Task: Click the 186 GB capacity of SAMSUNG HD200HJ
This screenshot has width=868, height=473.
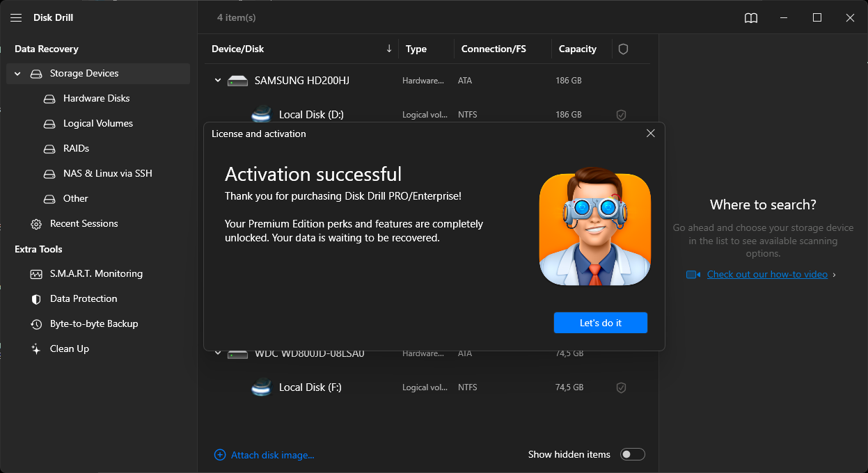Action: (569, 81)
